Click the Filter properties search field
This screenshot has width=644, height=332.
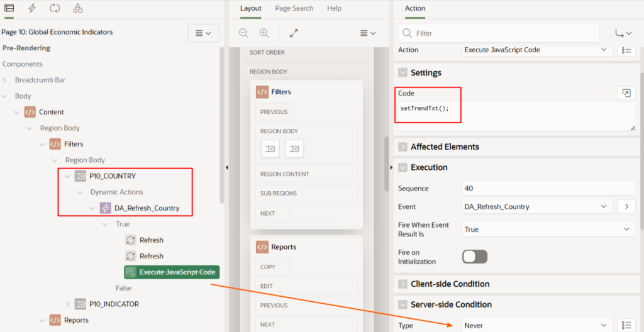[x=498, y=33]
